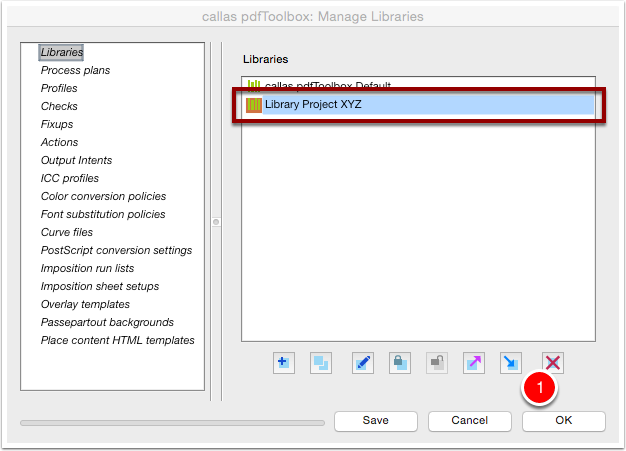Image resolution: width=626 pixels, height=451 pixels.
Task: Open the Fixups category
Action: pos(57,124)
